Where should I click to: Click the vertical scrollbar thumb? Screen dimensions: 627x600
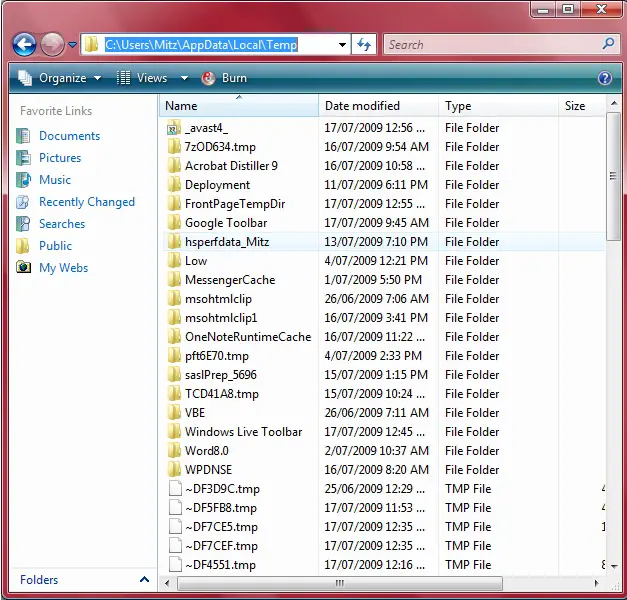613,176
